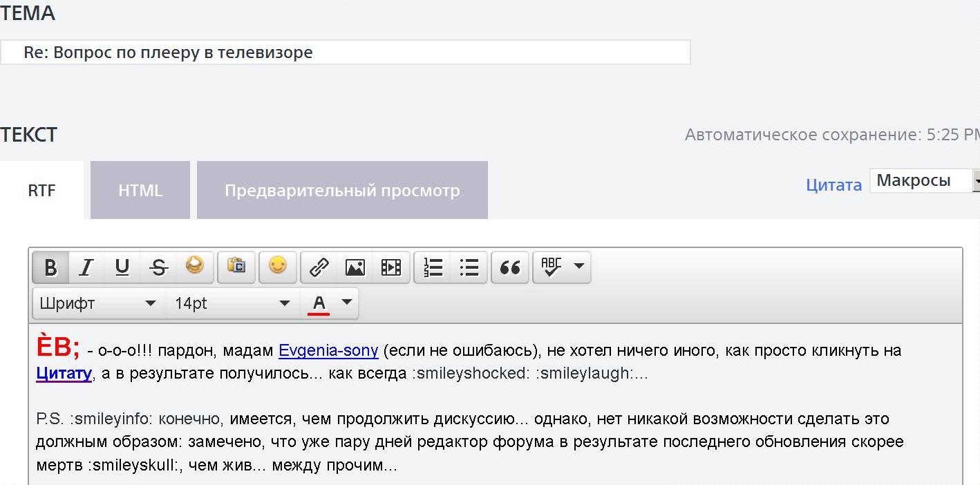Open the Предварительный просмотр tab

(x=342, y=191)
